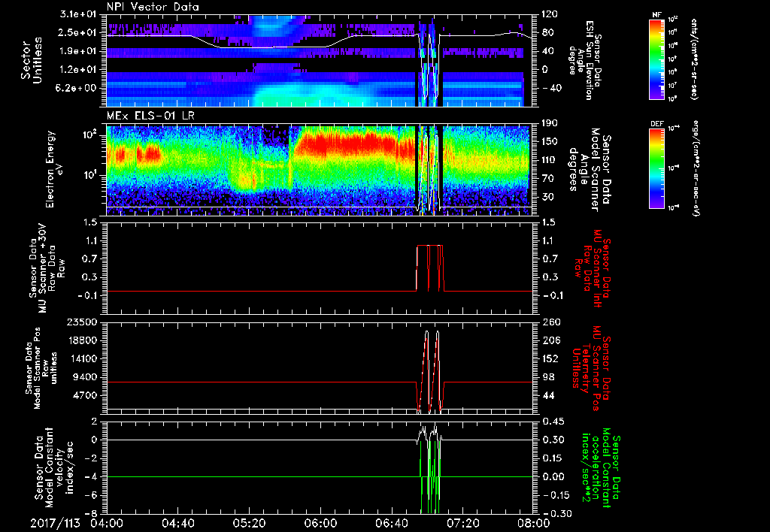The width and height of the screenshot is (770, 532).
Task: Click the 2017/113 date label
Action: 56,522
